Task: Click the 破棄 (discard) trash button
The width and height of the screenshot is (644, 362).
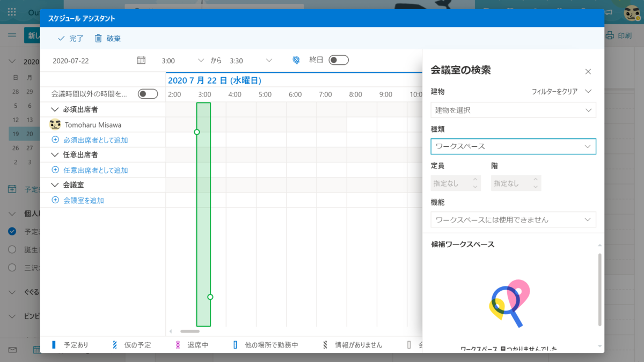Action: click(x=107, y=39)
